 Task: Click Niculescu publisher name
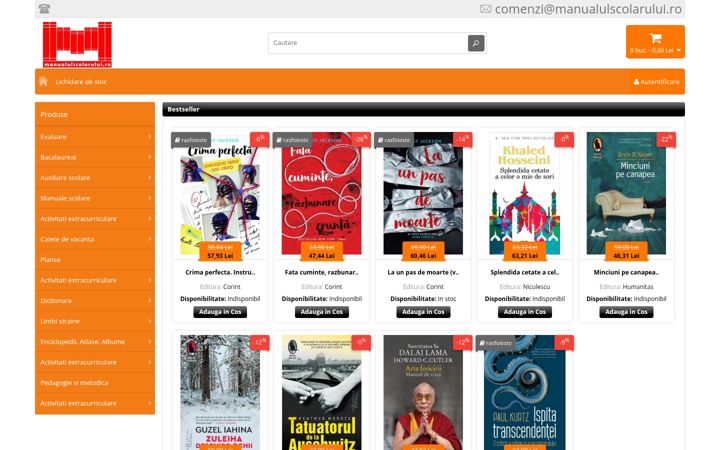(x=536, y=287)
